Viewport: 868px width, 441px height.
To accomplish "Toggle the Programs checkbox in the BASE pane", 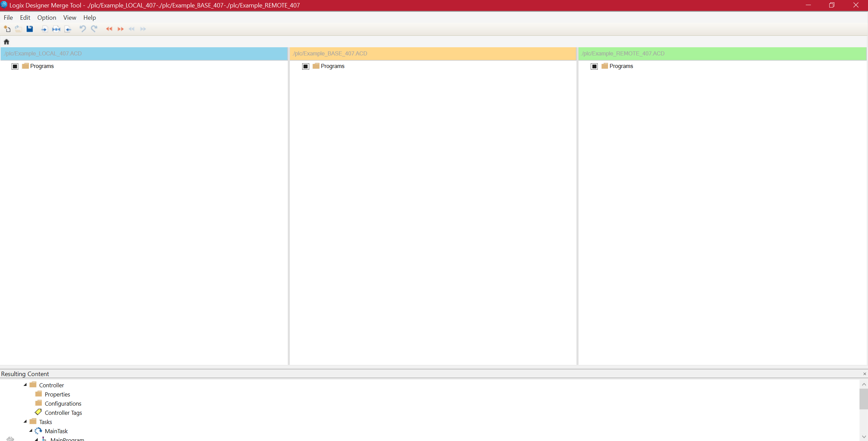I will 305,66.
